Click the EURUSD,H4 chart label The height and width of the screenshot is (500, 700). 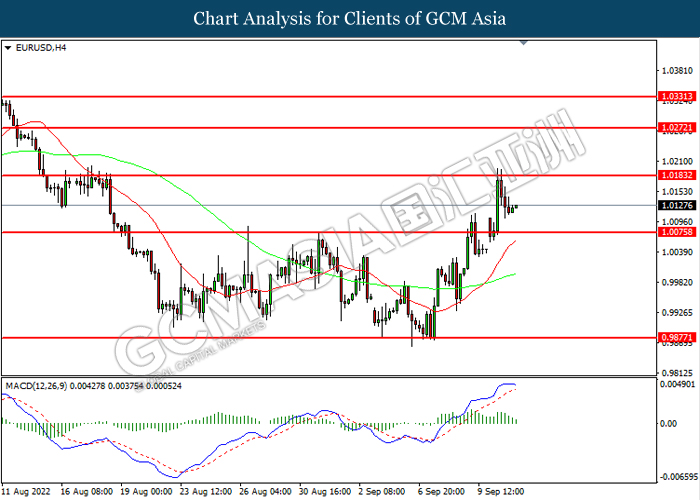click(41, 48)
